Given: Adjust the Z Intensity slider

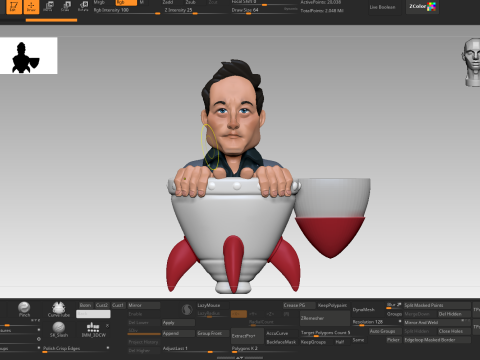Looking at the screenshot, I should [196, 11].
